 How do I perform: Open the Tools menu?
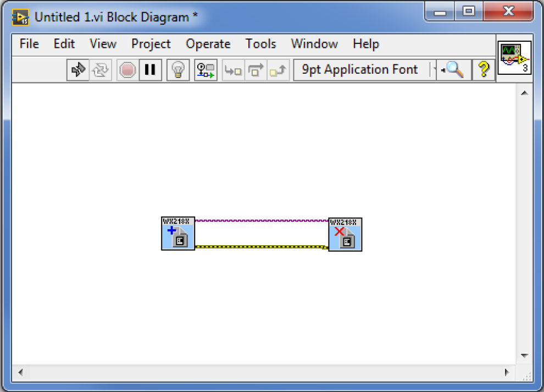pyautogui.click(x=260, y=44)
